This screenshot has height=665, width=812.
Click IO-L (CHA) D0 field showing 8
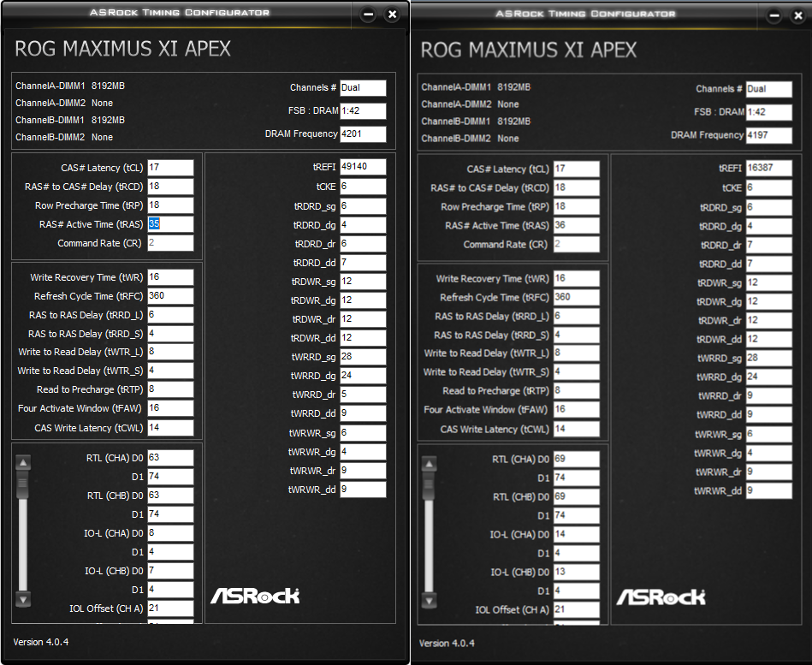[170, 533]
